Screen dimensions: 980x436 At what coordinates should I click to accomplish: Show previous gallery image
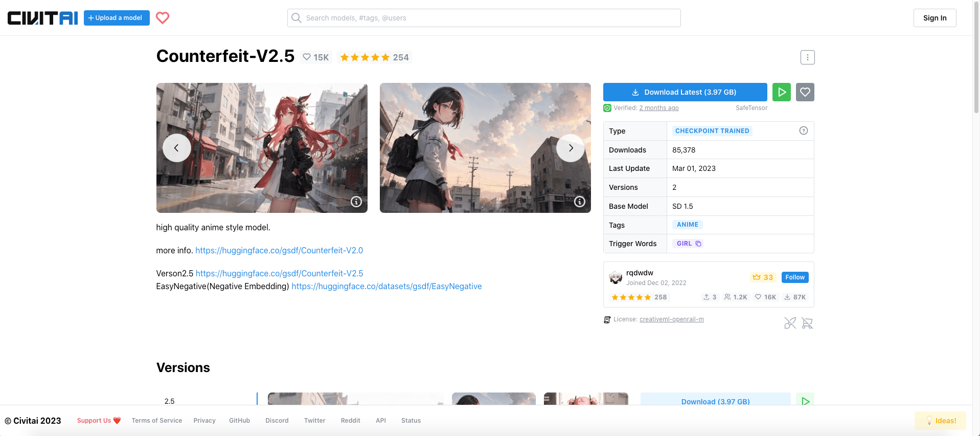point(176,148)
